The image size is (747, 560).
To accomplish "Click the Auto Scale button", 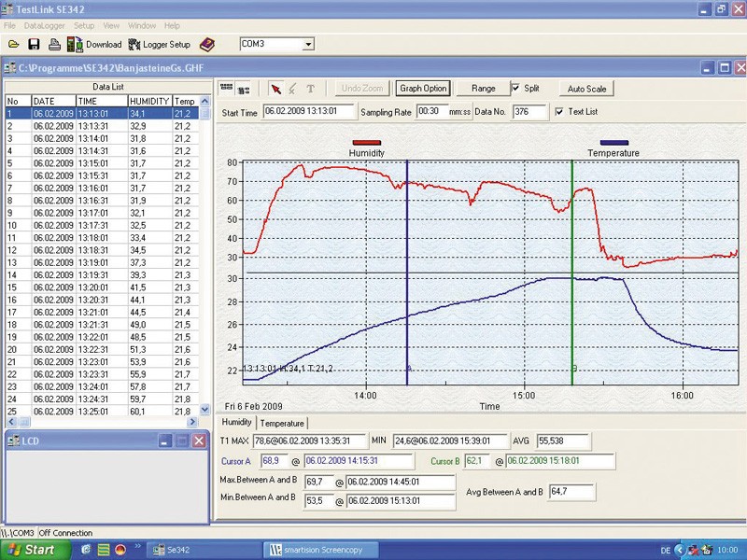I will (586, 89).
